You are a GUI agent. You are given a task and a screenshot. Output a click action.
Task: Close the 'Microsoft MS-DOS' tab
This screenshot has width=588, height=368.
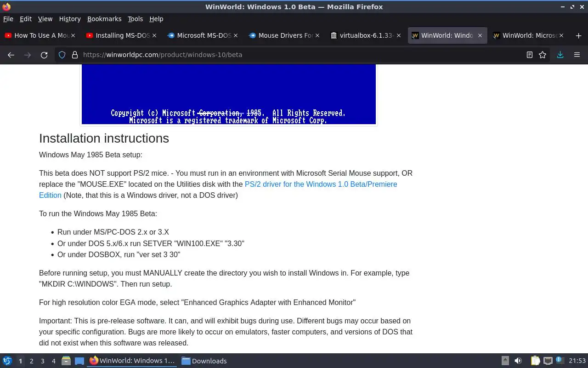pyautogui.click(x=236, y=35)
